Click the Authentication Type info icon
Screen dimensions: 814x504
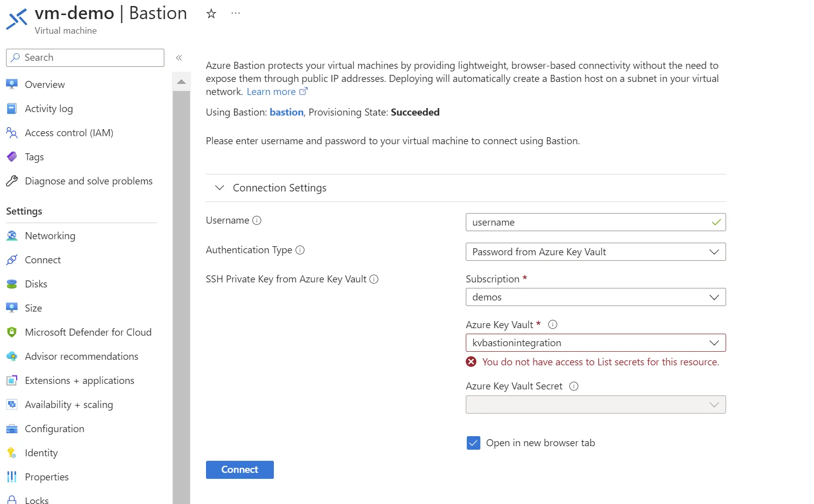(x=300, y=250)
